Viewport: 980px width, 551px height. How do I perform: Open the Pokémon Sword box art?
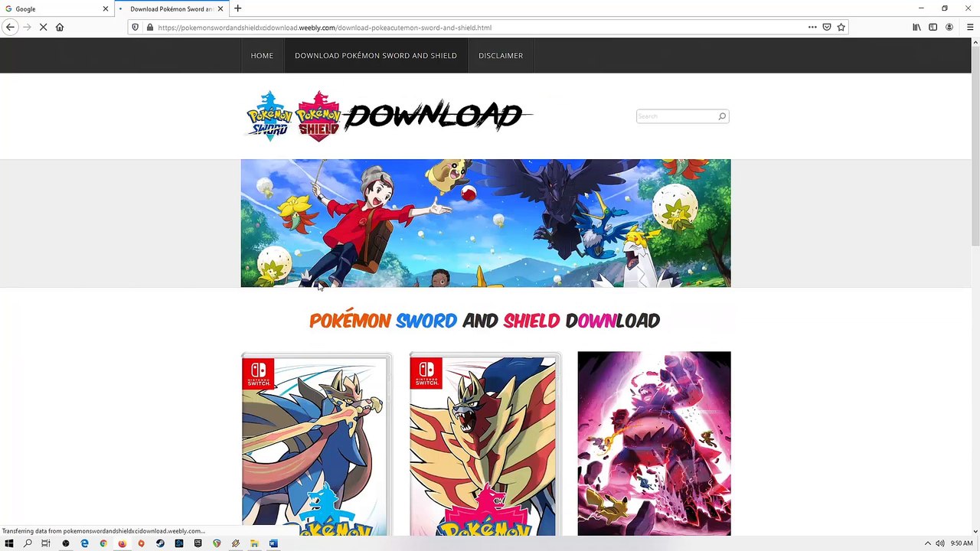point(316,444)
